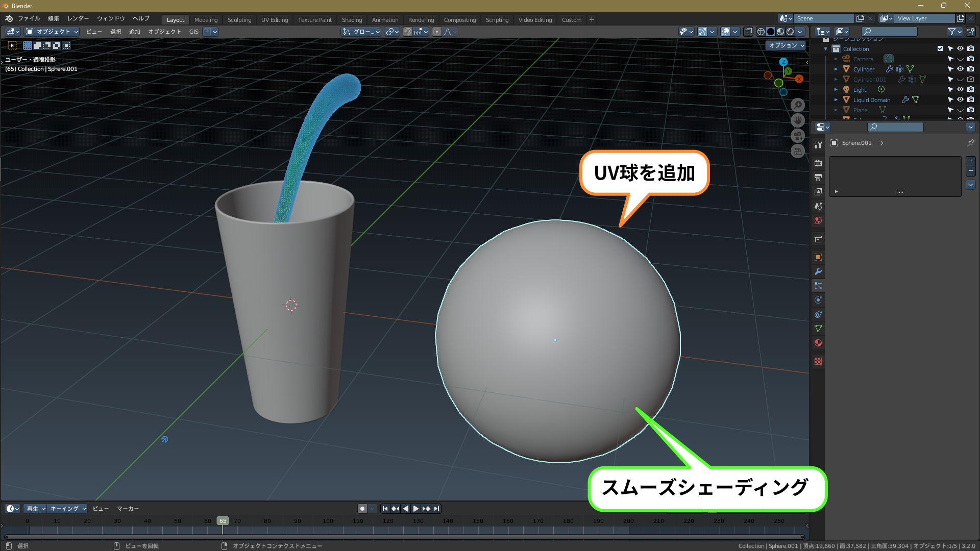Open the World properties tab
This screenshot has height=551, width=980.
tap(818, 220)
